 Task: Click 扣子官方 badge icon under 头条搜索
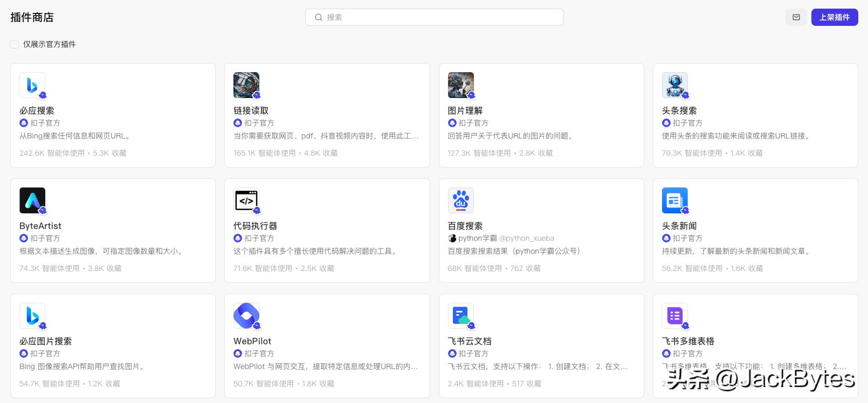tap(666, 123)
